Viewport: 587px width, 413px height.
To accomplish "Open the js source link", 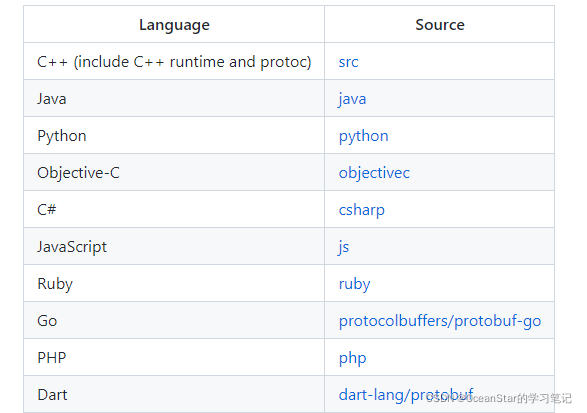I will pos(343,247).
